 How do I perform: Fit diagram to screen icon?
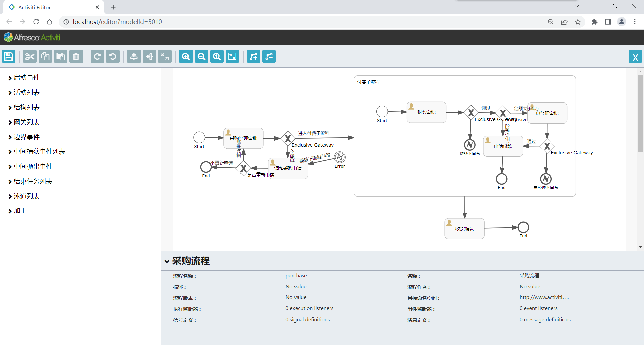click(x=232, y=56)
